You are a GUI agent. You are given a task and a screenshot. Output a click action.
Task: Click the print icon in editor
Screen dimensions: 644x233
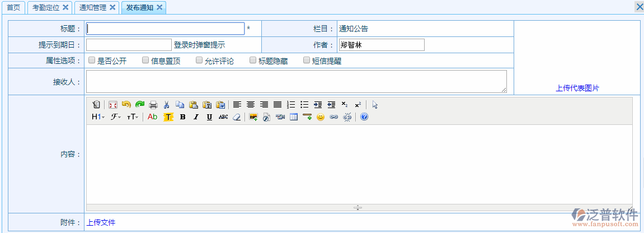pos(153,105)
